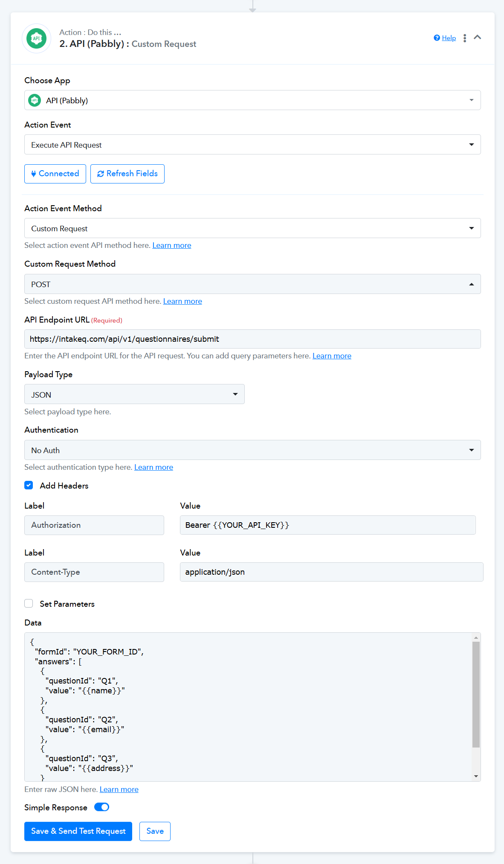Enable the Set Parameters checkbox
Viewport: 504px width, 864px height.
click(x=29, y=603)
